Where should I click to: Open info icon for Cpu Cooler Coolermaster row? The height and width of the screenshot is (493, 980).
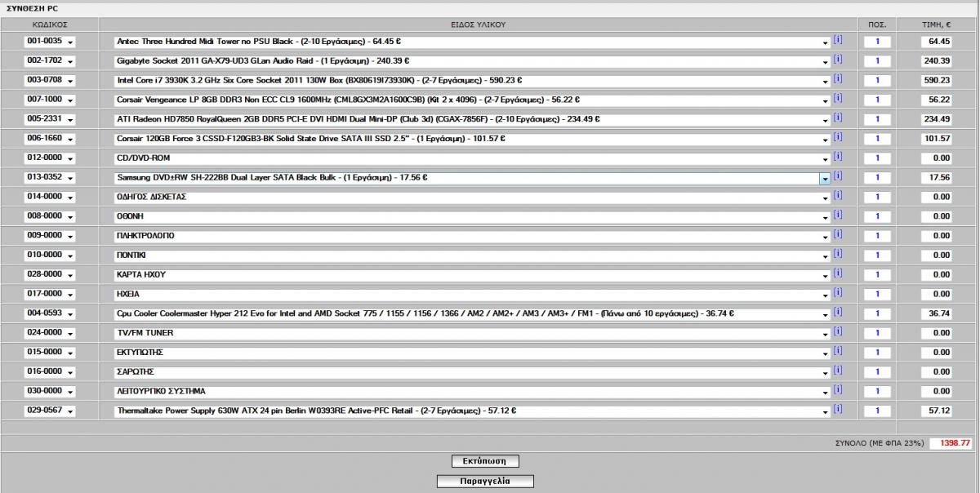pyautogui.click(x=838, y=312)
